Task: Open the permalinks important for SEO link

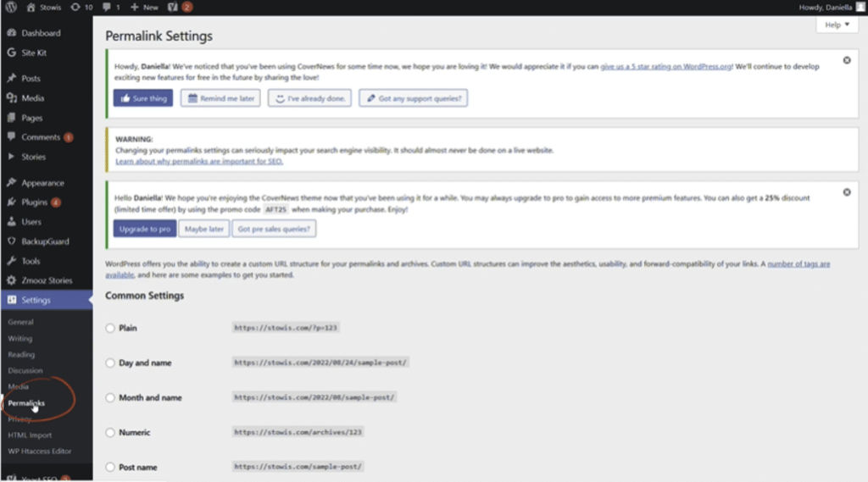Action: click(x=199, y=162)
